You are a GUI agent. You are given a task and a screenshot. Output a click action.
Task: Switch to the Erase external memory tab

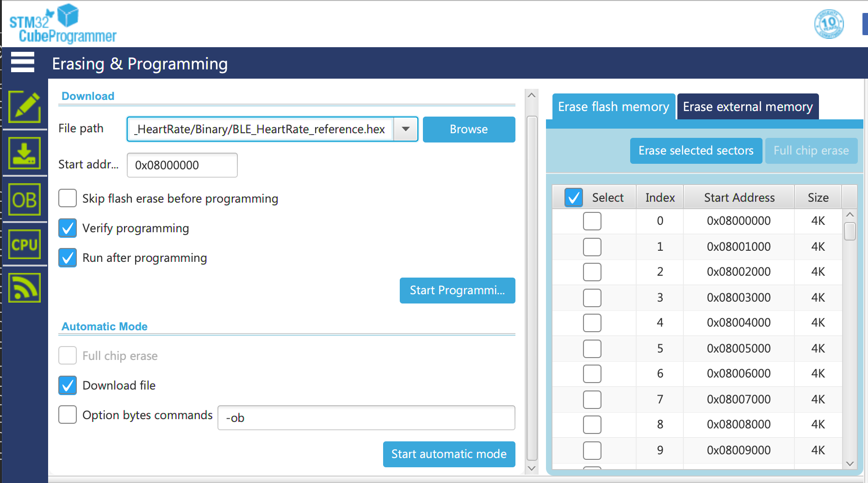tap(747, 106)
